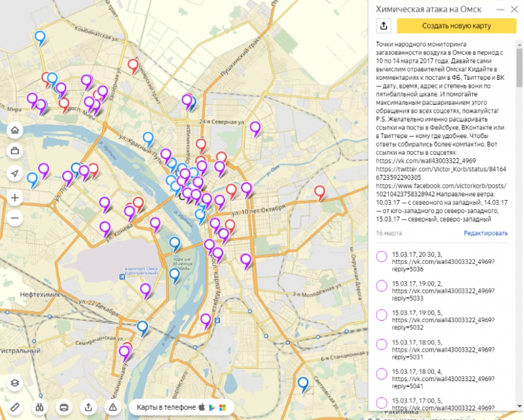Click the export icon in side panel
This screenshot has height=420, width=524.
point(384,26)
